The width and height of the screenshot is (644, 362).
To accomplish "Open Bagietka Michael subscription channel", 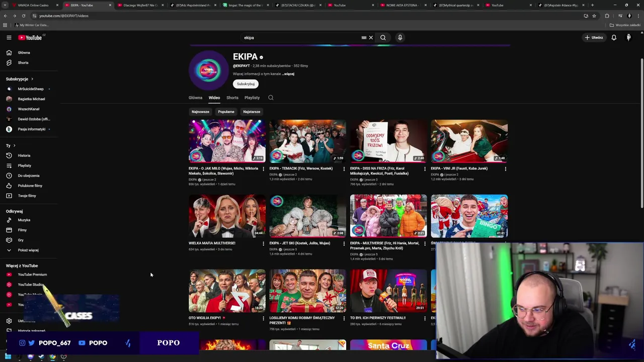I will pos(31,99).
